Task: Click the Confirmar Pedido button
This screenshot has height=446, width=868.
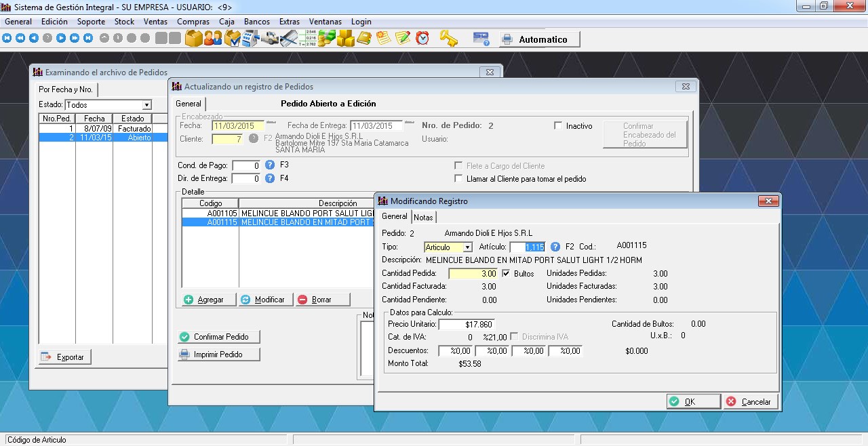Action: tap(219, 337)
